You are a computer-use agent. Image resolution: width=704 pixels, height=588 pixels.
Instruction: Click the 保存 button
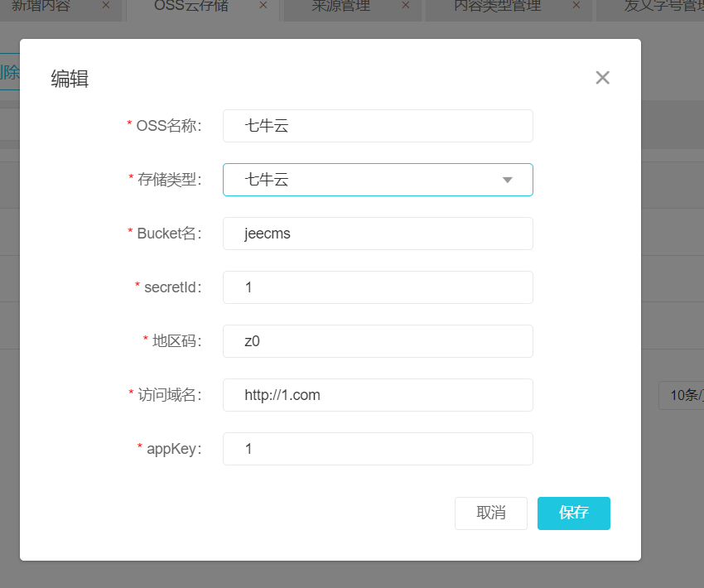[574, 513]
